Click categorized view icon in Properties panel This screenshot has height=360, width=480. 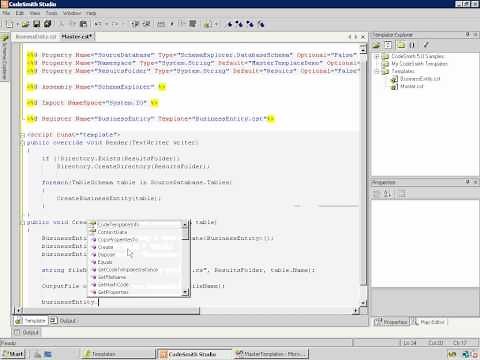point(376,194)
